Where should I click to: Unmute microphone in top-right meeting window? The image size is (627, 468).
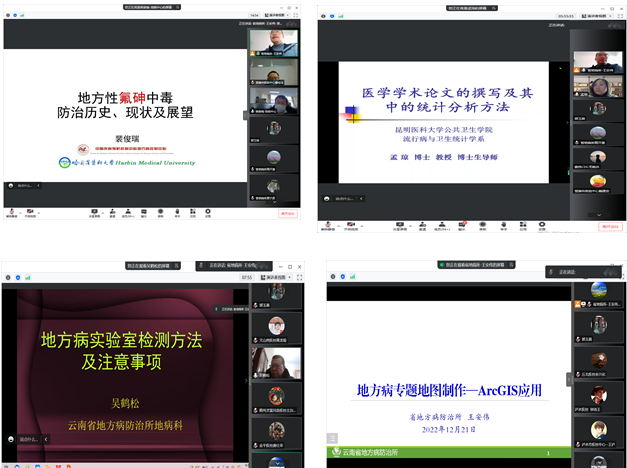[x=328, y=226]
